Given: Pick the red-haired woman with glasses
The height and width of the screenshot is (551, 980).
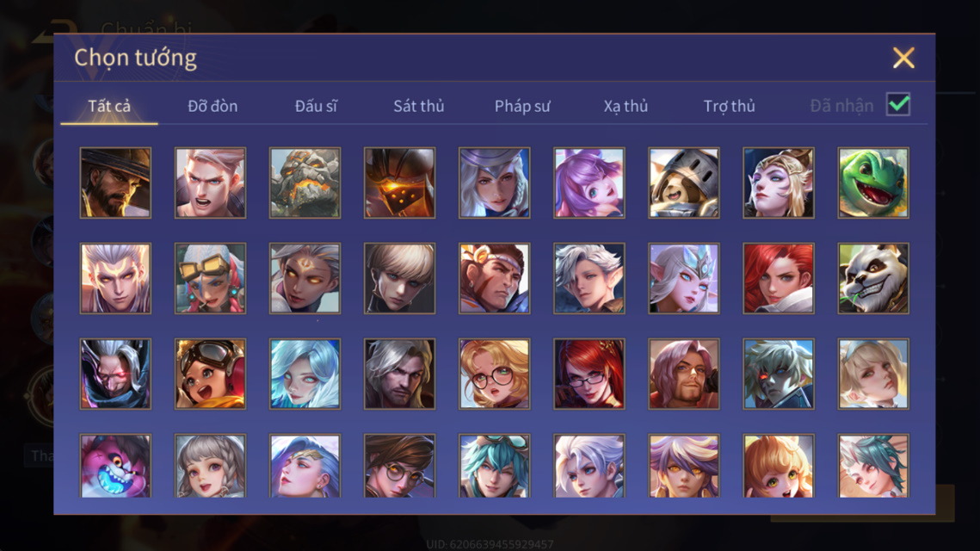Looking at the screenshot, I should point(589,374).
